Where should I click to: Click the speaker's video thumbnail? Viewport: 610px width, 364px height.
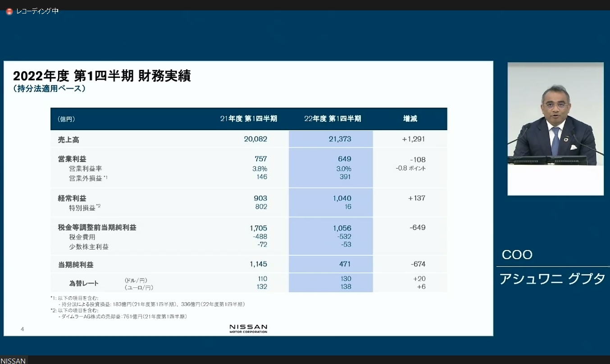click(555, 127)
